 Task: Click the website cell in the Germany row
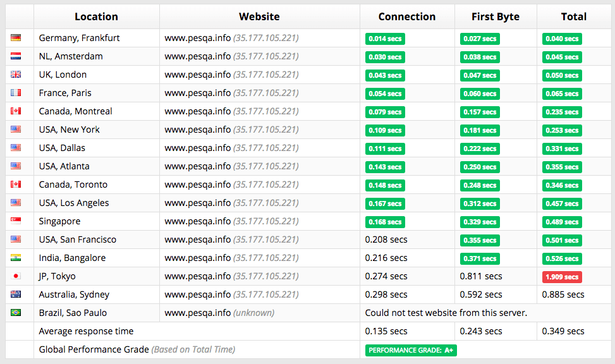point(259,38)
